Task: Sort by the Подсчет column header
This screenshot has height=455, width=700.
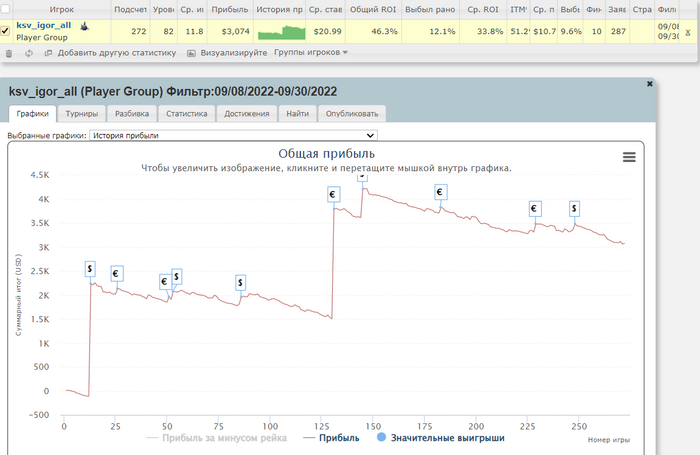Action: (x=130, y=9)
